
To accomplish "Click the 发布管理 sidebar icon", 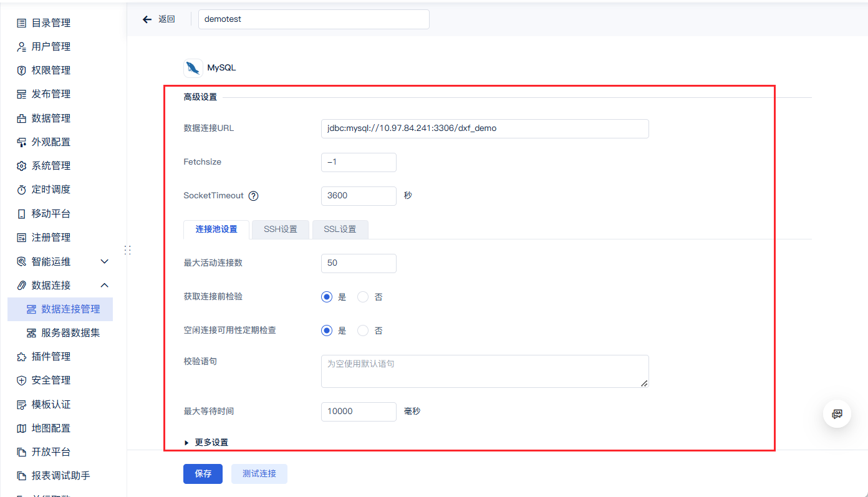I will pyautogui.click(x=21, y=94).
